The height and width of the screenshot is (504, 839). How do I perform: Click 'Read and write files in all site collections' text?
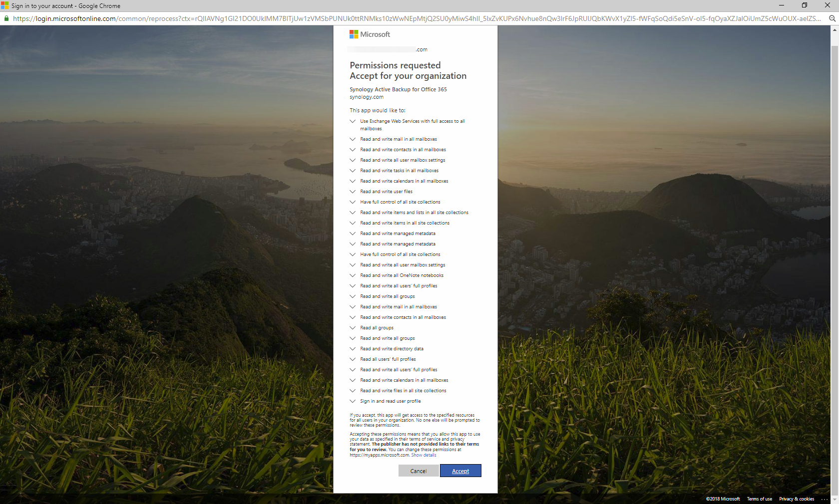click(x=403, y=391)
